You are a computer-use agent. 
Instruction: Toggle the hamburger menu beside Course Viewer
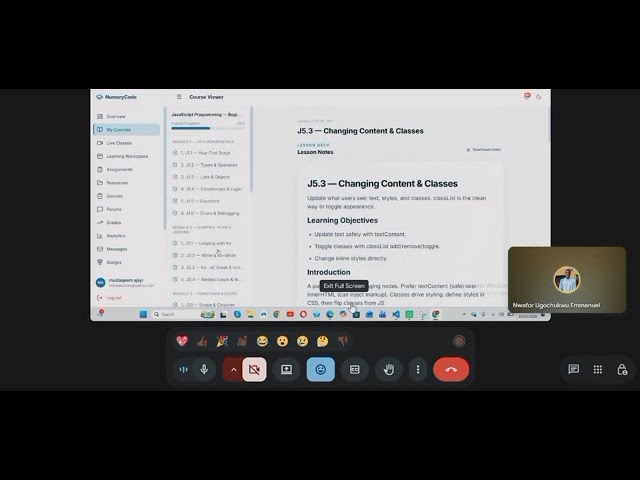coord(179,97)
